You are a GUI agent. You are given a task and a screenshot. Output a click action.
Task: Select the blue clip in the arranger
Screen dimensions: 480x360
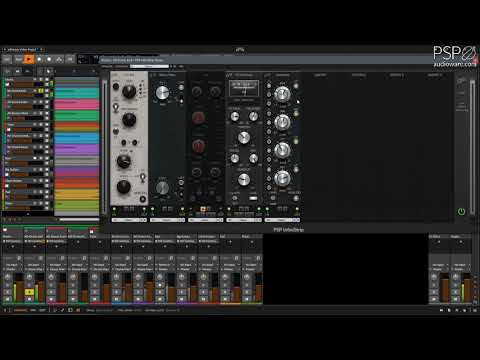click(x=77, y=138)
